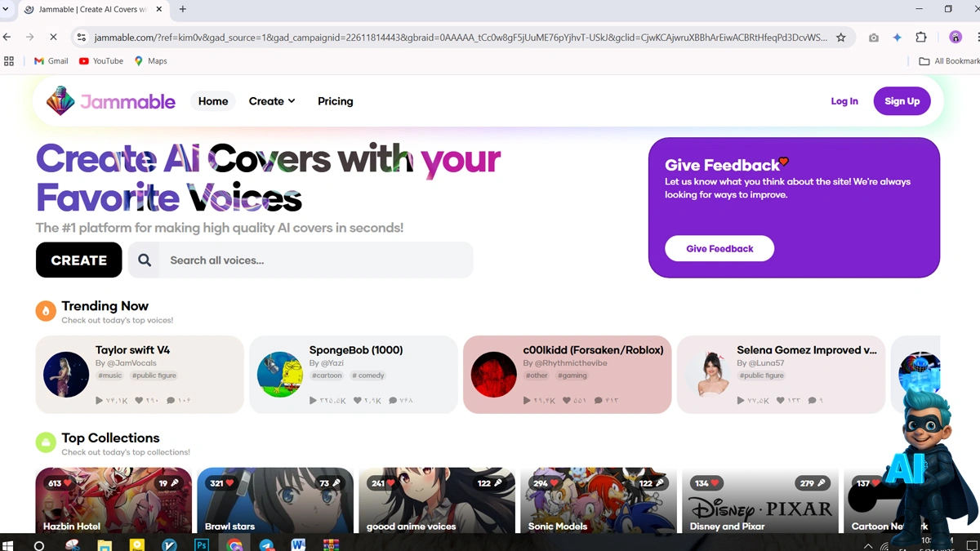
Task: Open the Sonic Models collection
Action: click(x=599, y=500)
